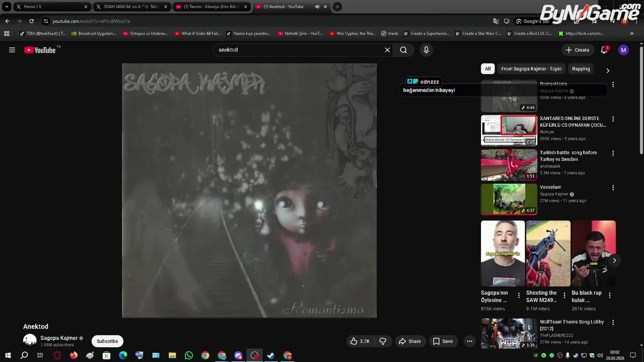Close the 'Anektod - YouTube' browser tab
This screenshot has width=644, height=362.
point(325,7)
